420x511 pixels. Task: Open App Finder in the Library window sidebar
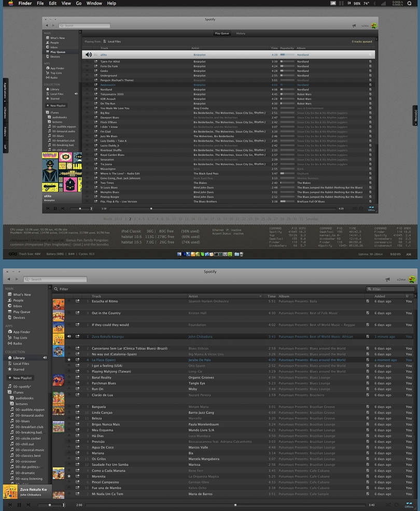[19, 332]
